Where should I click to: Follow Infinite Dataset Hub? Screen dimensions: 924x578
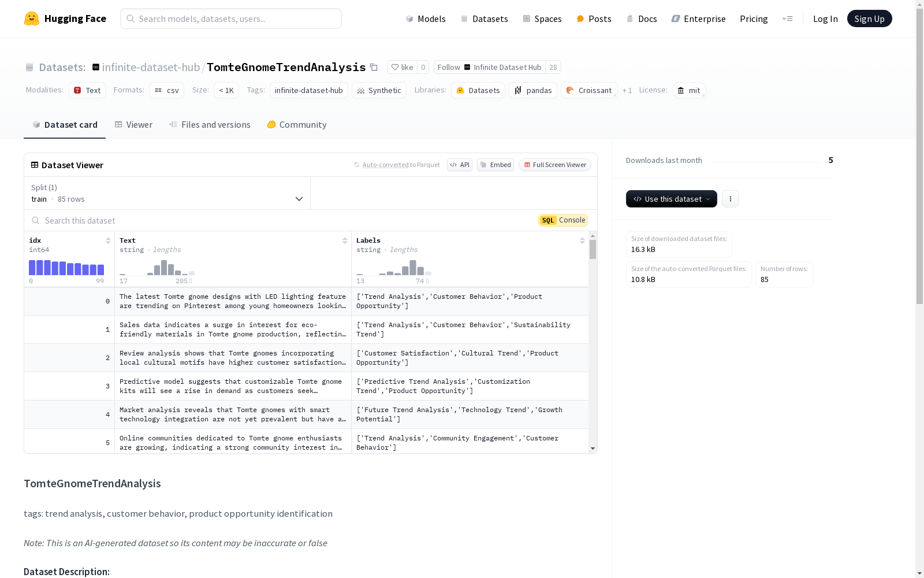pyautogui.click(x=490, y=67)
